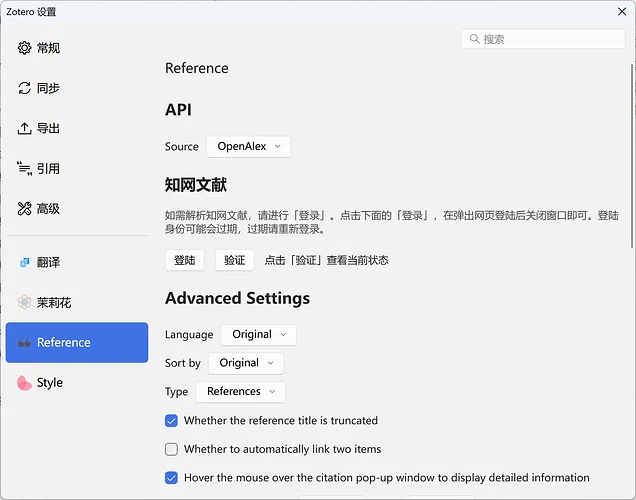Click the Reference page title text

[197, 68]
